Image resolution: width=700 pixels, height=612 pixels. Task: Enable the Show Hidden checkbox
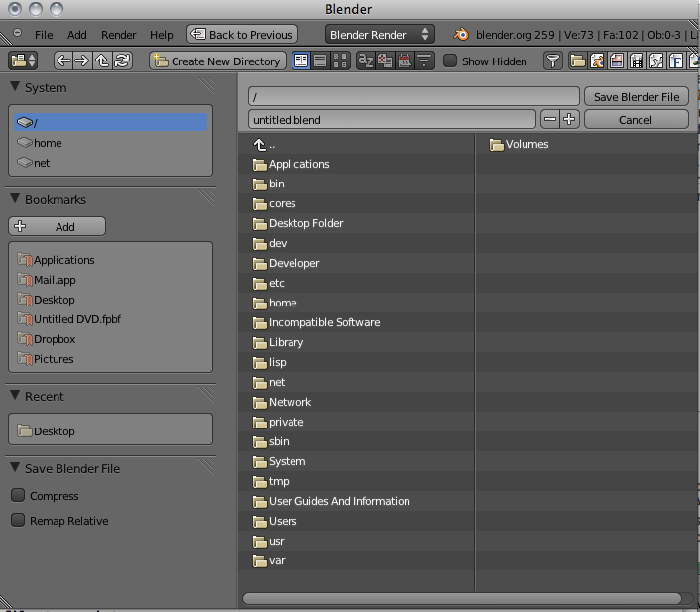(450, 61)
